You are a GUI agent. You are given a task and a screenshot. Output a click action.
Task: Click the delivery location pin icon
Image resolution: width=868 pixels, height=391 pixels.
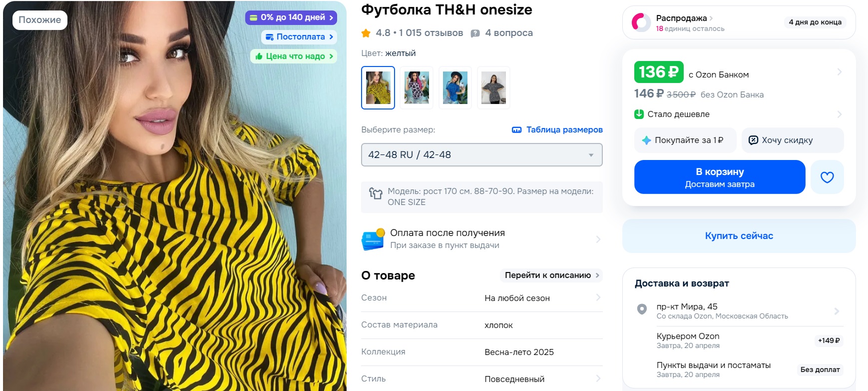point(642,309)
